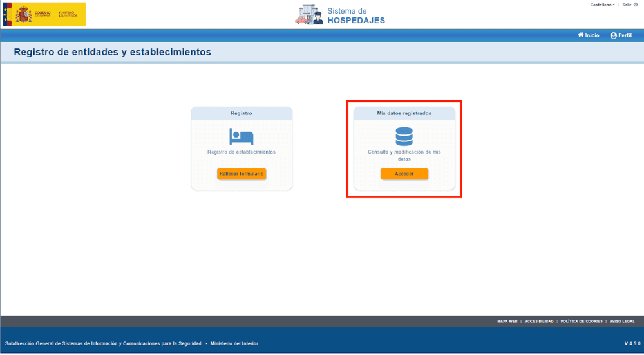Open the AVISO LEGAL footer link
Image resolution: width=644 pixels, height=355 pixels.
[622, 321]
